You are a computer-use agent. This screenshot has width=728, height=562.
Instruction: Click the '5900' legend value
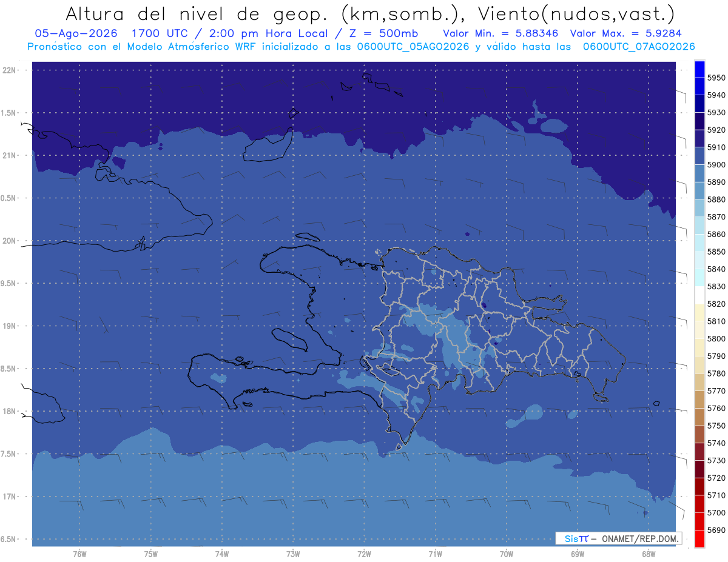pos(716,164)
